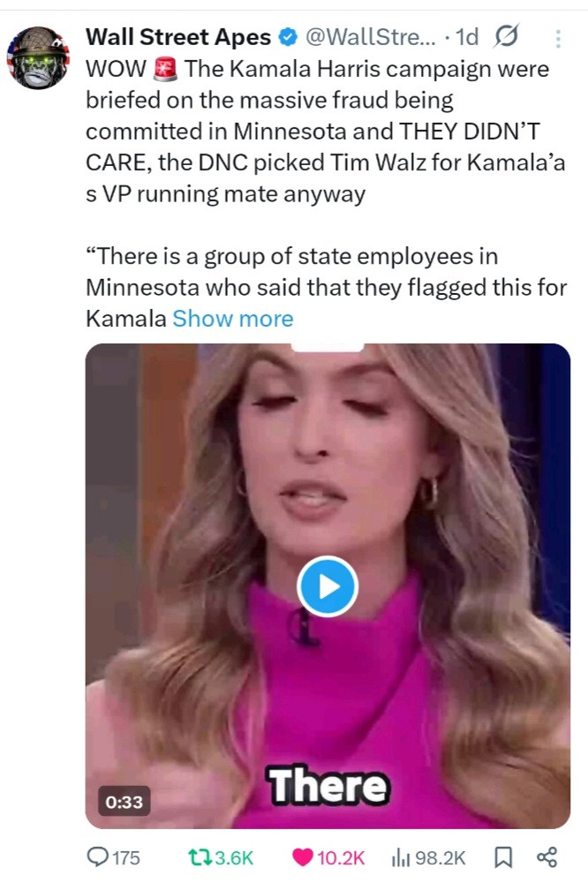
Task: Click the blue verified checkmark badge
Action: tap(287, 37)
